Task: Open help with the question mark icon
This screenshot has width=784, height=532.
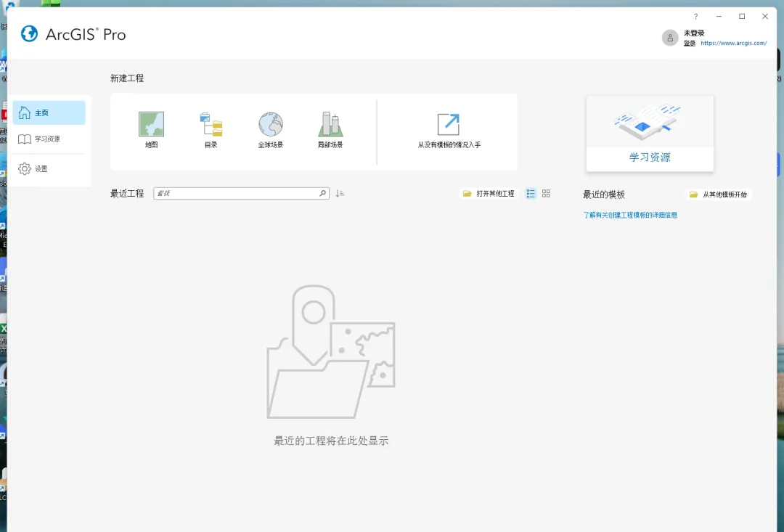Action: tap(695, 17)
